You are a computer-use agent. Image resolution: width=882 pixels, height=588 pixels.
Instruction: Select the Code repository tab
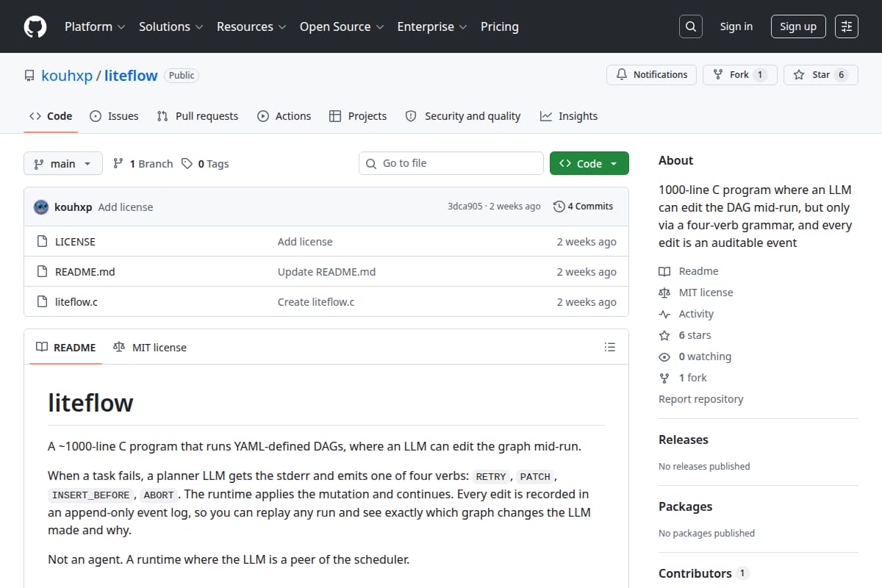point(51,116)
